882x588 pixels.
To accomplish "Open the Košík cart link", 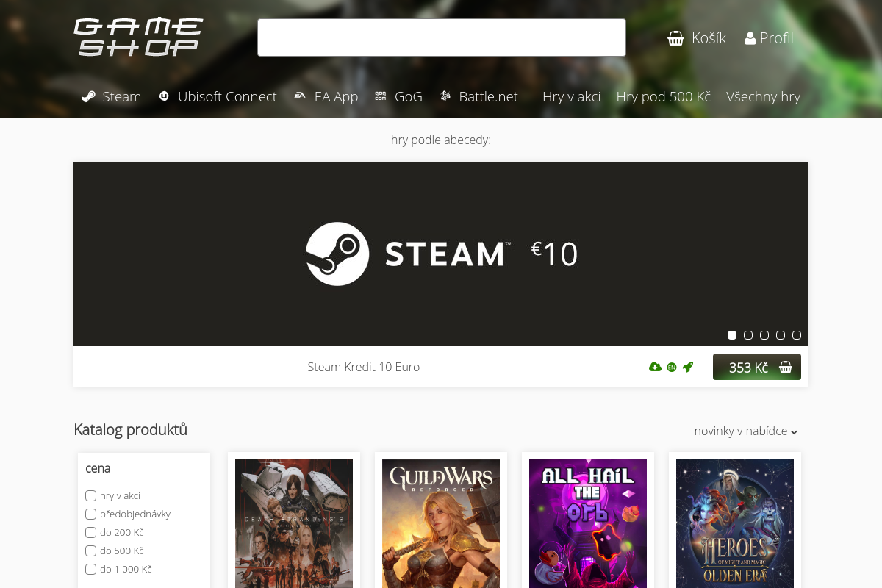I will pos(697,38).
